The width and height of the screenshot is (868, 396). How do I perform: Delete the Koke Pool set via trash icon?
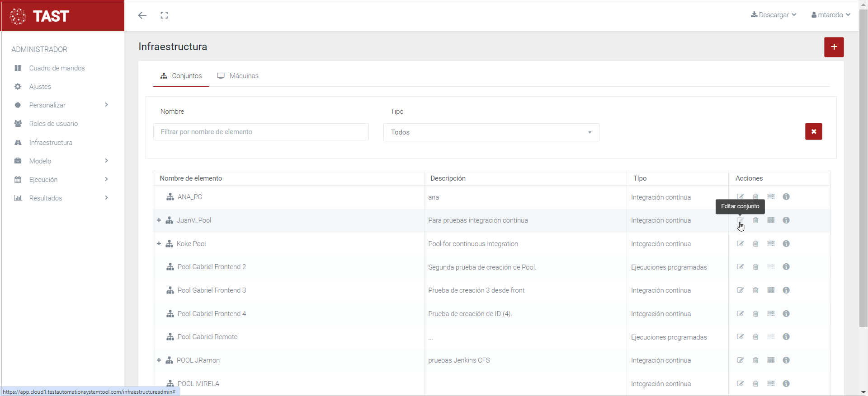click(x=755, y=244)
